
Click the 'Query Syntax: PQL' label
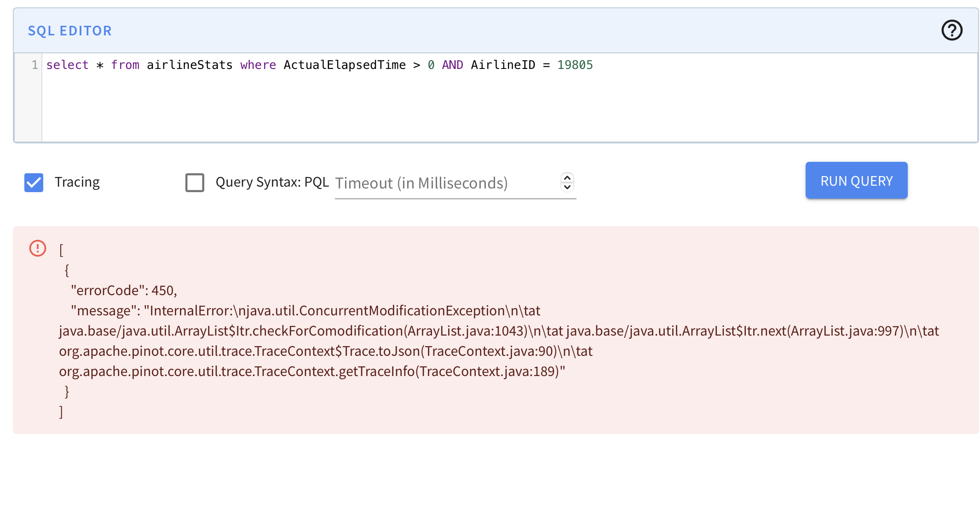[x=272, y=182]
